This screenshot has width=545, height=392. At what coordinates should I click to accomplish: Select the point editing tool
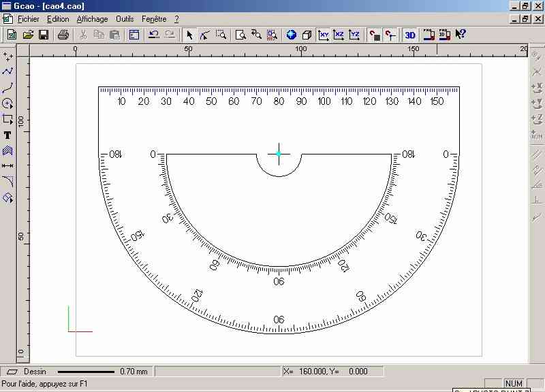click(205, 35)
